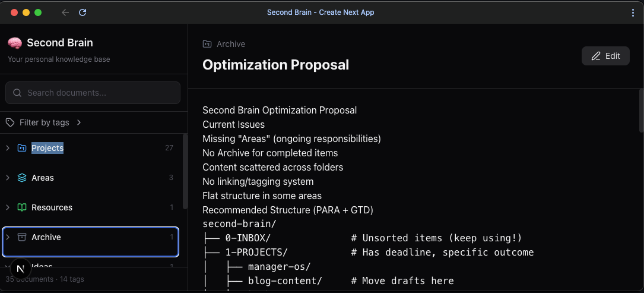This screenshot has height=293, width=644.
Task: Click the document vertical scrollbar
Action: pos(641,110)
